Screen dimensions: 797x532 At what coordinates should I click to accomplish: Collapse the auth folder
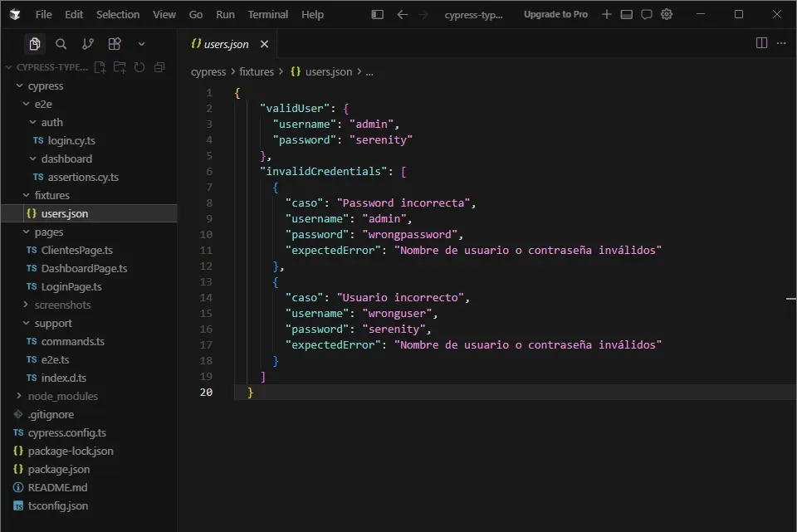(51, 123)
